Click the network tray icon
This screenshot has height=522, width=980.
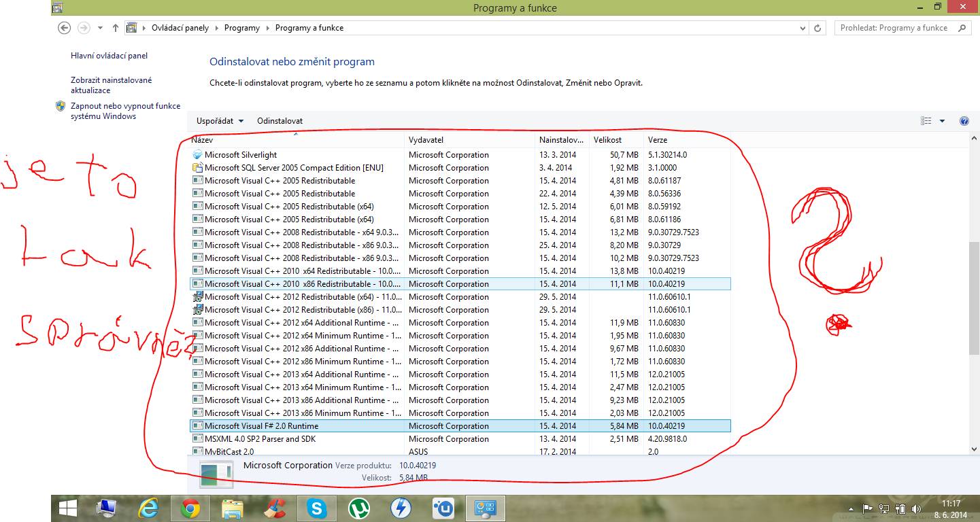pos(884,508)
